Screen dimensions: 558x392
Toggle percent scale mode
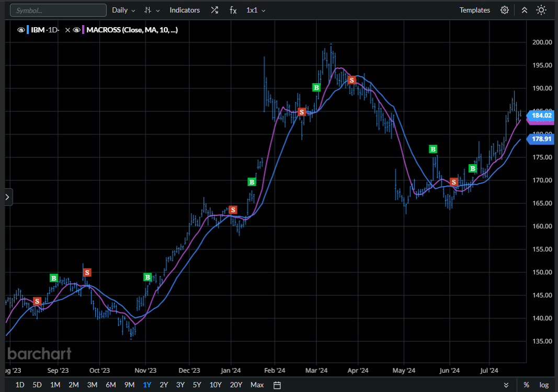pos(526,385)
